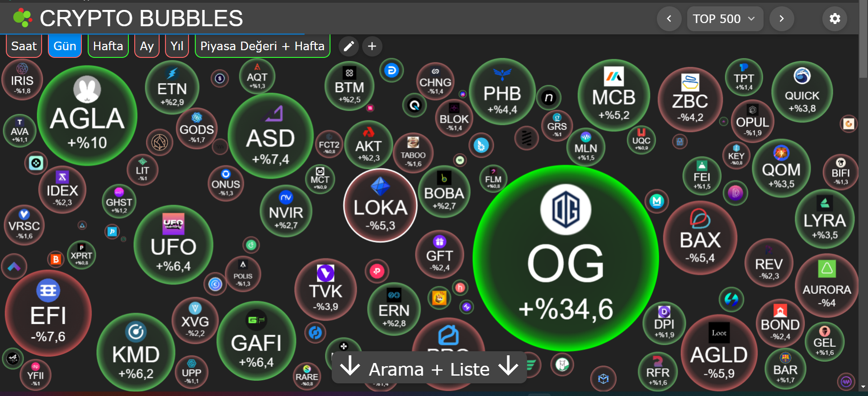The width and height of the screenshot is (868, 396).
Task: Choose Piyasa Değeri + Hafta view
Action: pos(262,46)
